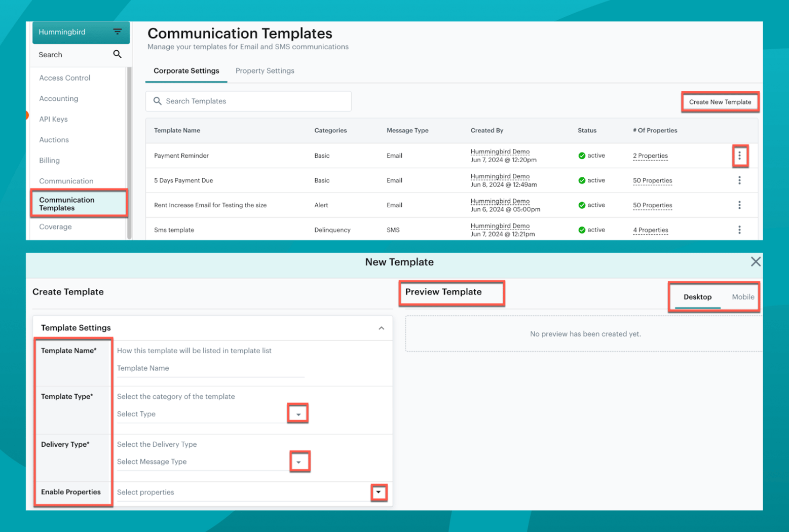The height and width of the screenshot is (532, 789).
Task: Focus the Search Templates input field
Action: (248, 101)
